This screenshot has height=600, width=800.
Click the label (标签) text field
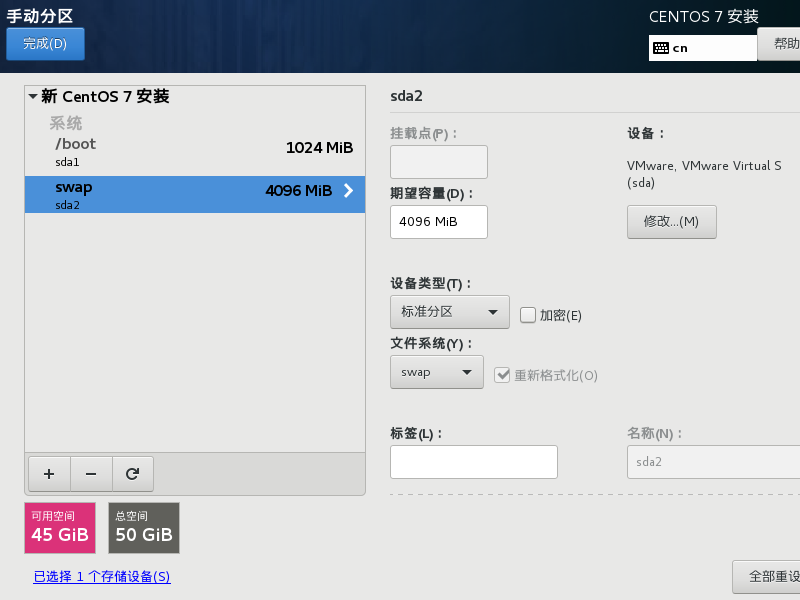point(473,462)
